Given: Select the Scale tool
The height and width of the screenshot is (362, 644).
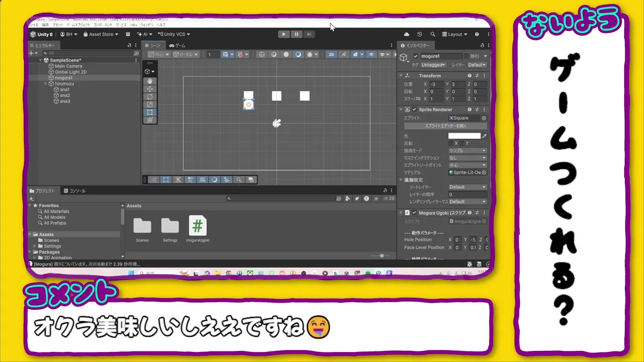Looking at the screenshot, I should click(150, 105).
